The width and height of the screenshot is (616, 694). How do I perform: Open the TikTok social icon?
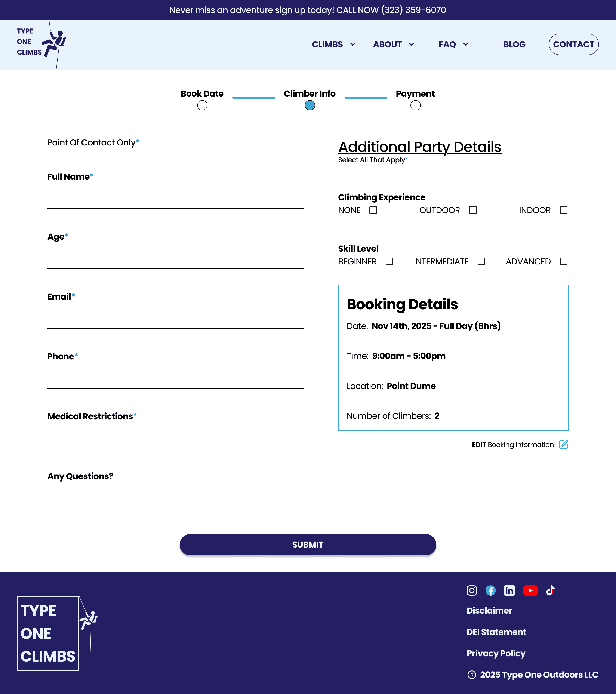click(550, 590)
